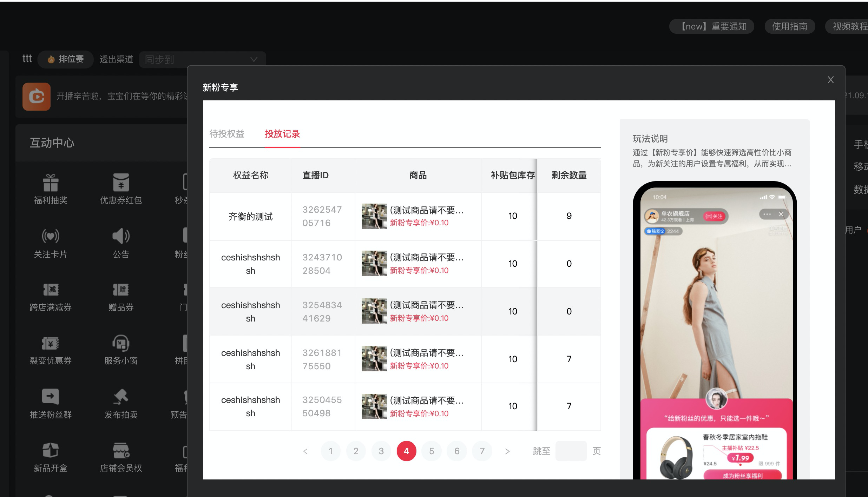Jump to page 5 in pagination

[432, 451]
